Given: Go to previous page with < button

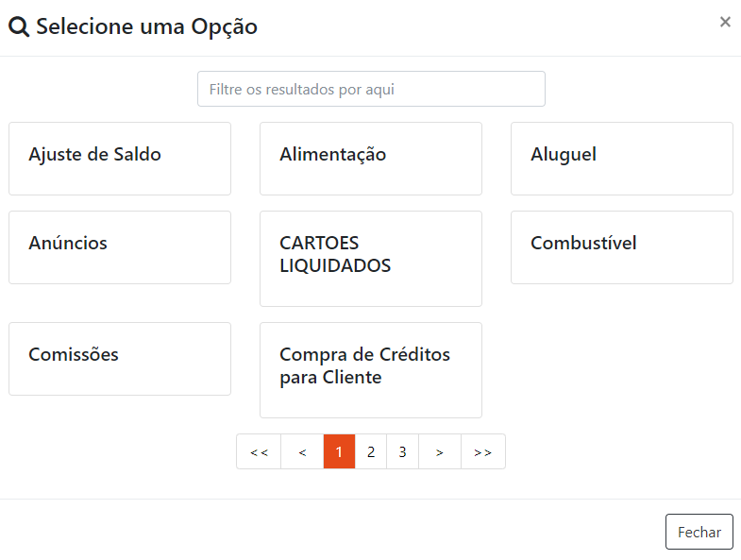Looking at the screenshot, I should (302, 452).
